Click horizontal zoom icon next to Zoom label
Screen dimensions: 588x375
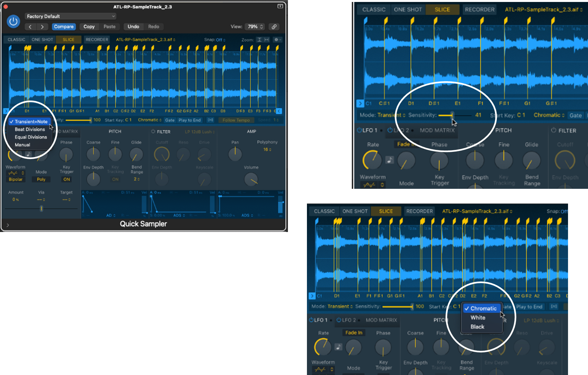[267, 40]
